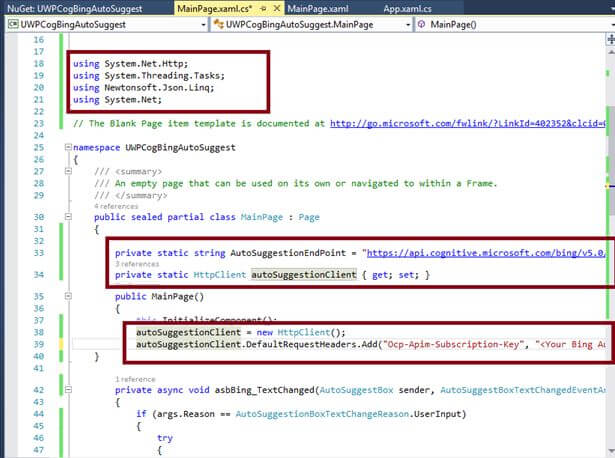Place cursor on 'using System.Net.Http;' line

(x=131, y=64)
